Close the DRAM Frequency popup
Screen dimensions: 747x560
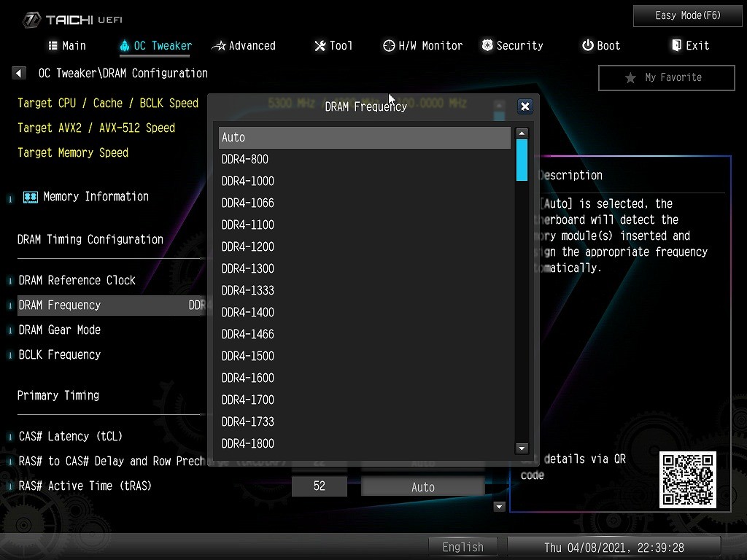(525, 106)
